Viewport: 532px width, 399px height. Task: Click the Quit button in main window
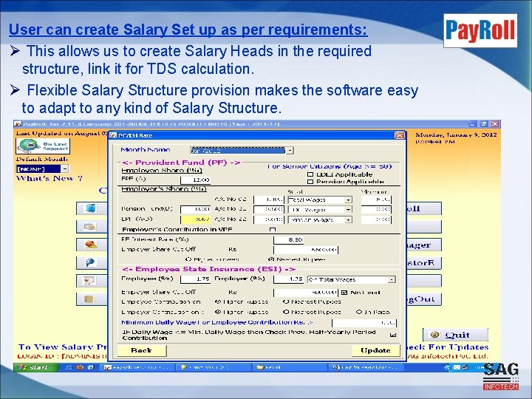(455, 335)
